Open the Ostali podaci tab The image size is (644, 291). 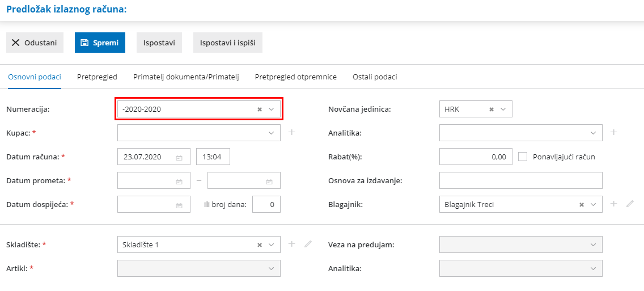375,77
